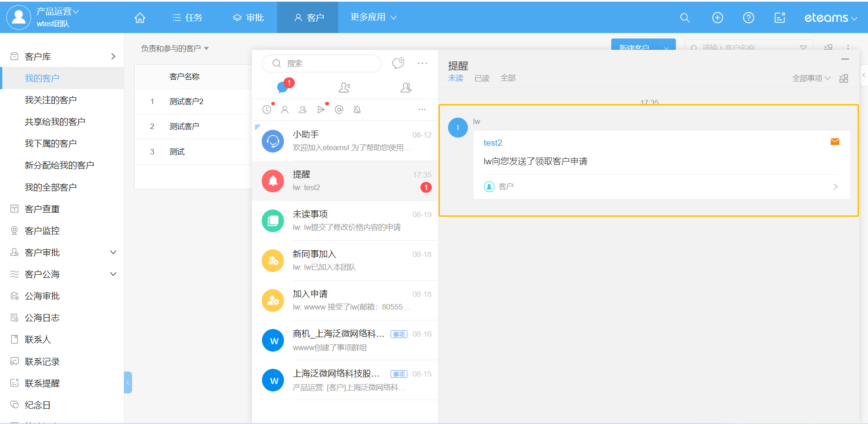Viewport: 868px width, 424px height.
Task: Open the 审批 tab in top navigation
Action: click(x=248, y=18)
